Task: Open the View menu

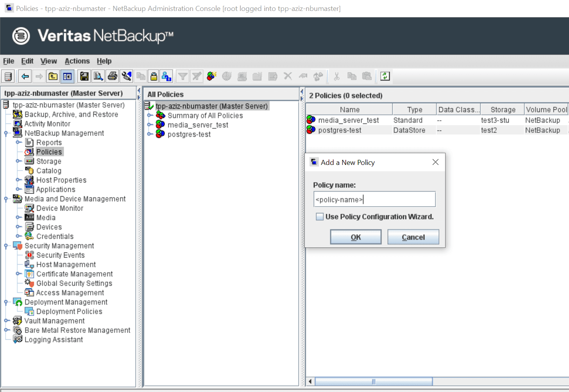Action: point(48,61)
